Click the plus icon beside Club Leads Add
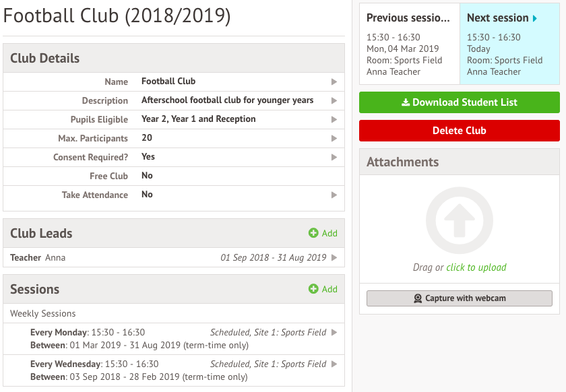This screenshot has width=566, height=392. click(313, 233)
